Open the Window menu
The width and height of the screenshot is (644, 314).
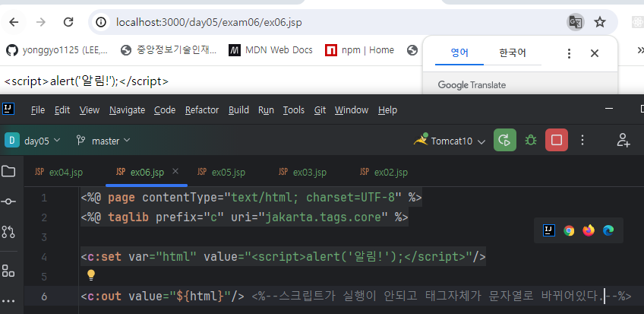pyautogui.click(x=351, y=110)
